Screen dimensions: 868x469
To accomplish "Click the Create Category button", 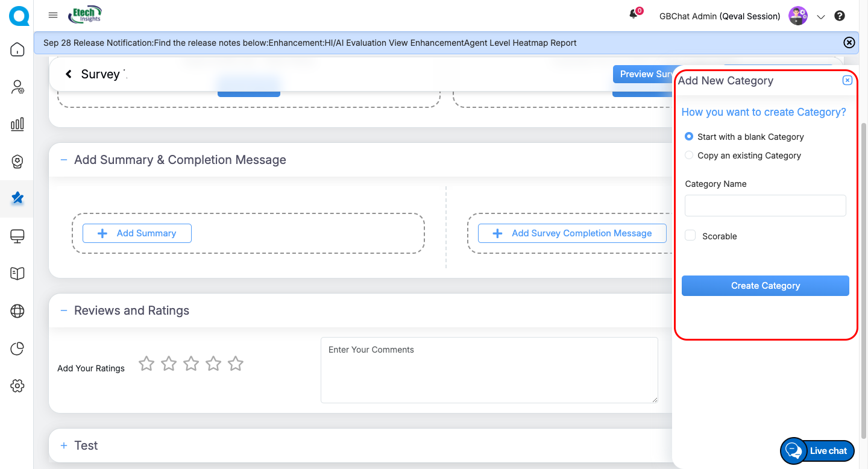I will tap(765, 286).
